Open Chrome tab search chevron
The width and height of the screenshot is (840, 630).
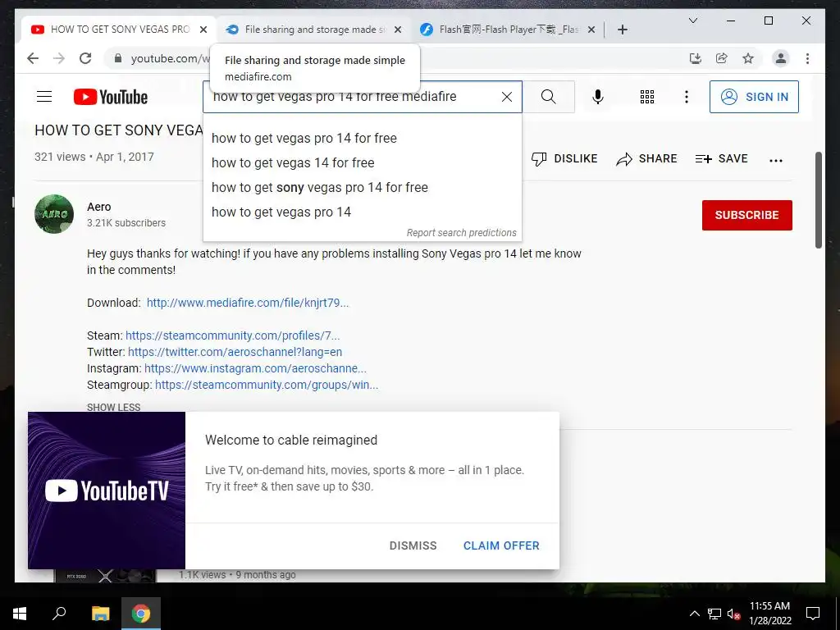click(x=692, y=21)
